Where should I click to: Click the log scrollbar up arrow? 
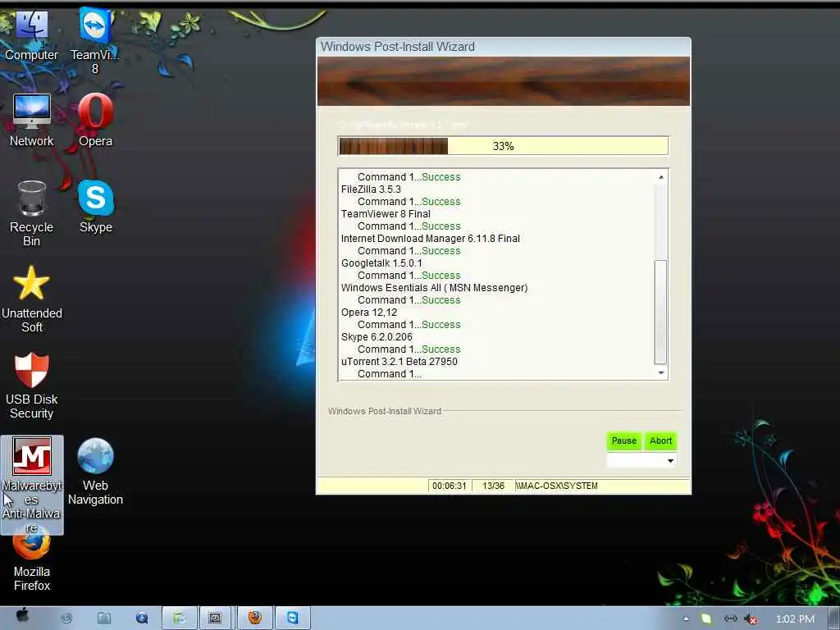(661, 177)
